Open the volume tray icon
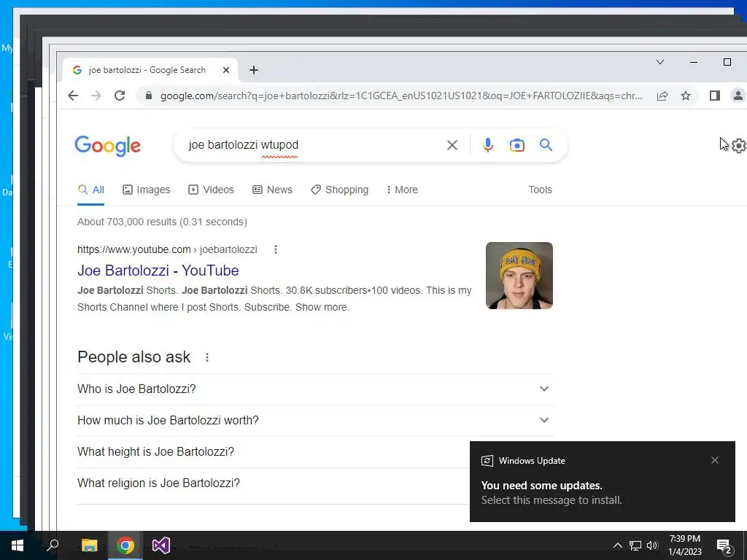The height and width of the screenshot is (560, 747). tap(652, 545)
